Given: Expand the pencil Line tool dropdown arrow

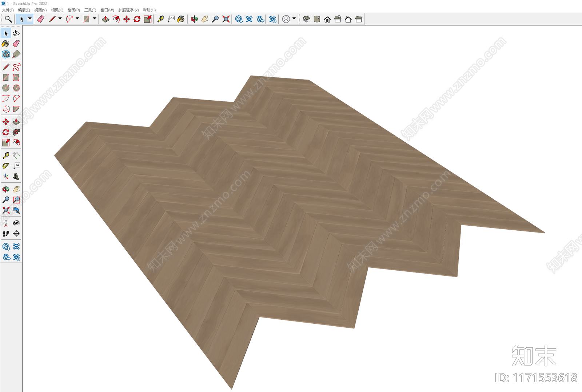Looking at the screenshot, I should (60, 19).
